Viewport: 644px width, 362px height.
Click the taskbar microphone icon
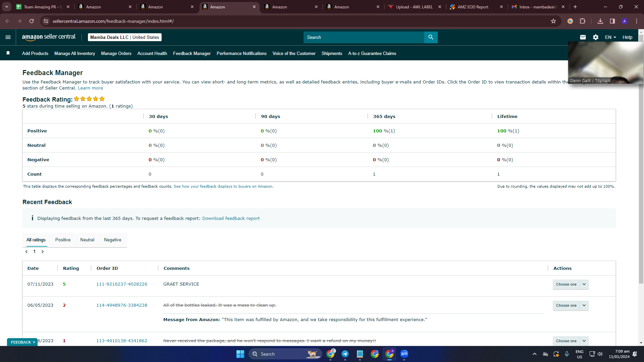coord(567,354)
